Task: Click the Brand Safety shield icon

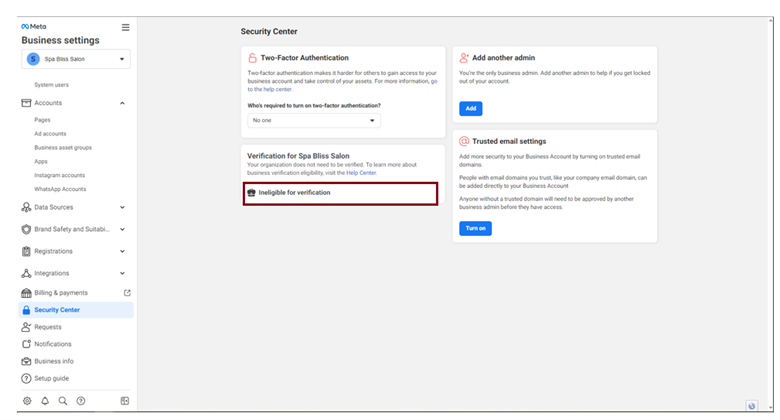Action: (26, 229)
